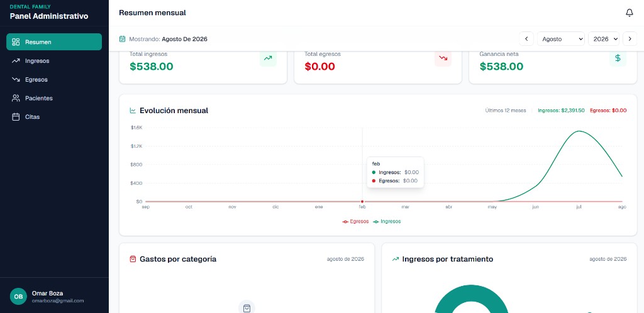This screenshot has width=644, height=313.
Task: Click the Egresos: $0.00 summary text in chart header
Action: tap(608, 111)
